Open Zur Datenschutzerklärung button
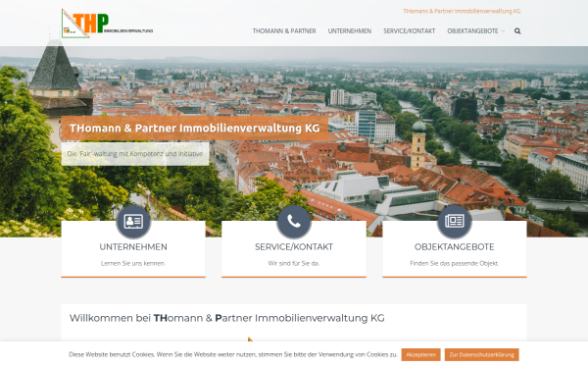The image size is (588, 368). (x=482, y=354)
